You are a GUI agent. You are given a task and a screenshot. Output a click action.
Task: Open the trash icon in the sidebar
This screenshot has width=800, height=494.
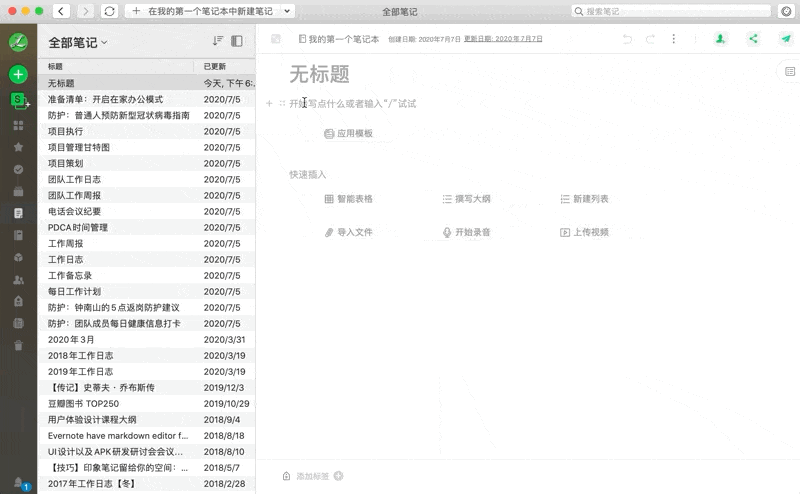18,345
